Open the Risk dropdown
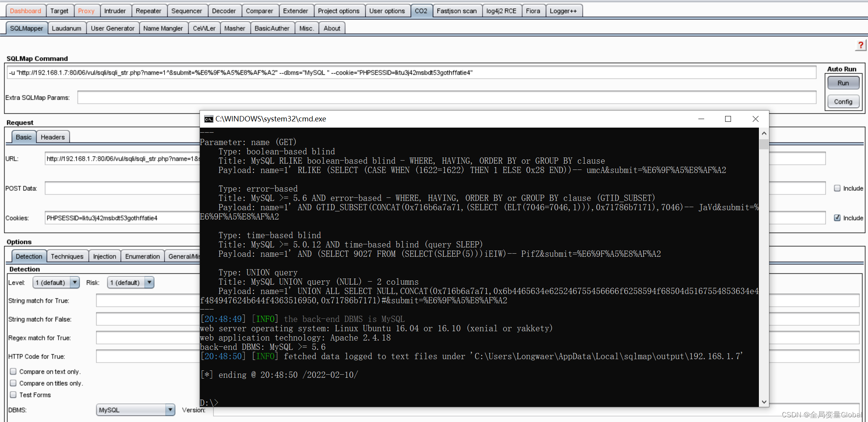 [x=131, y=282]
